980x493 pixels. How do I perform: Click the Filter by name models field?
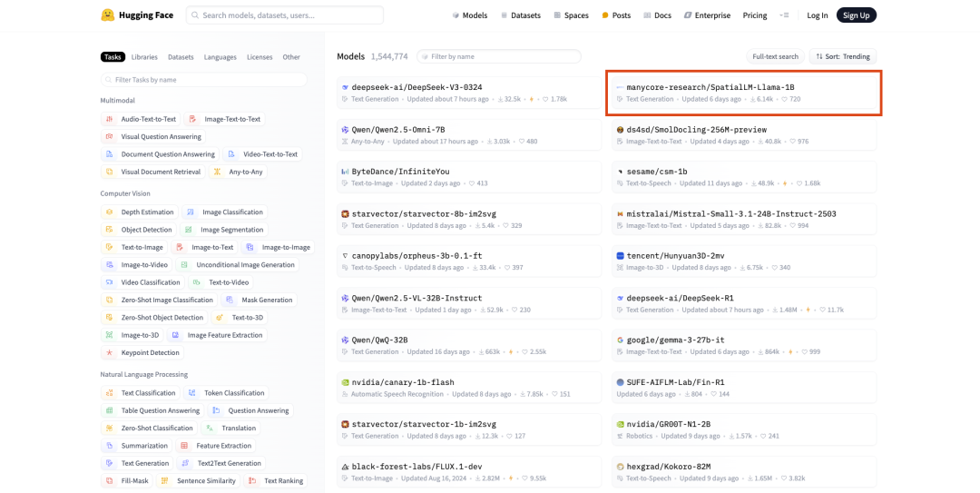(499, 56)
